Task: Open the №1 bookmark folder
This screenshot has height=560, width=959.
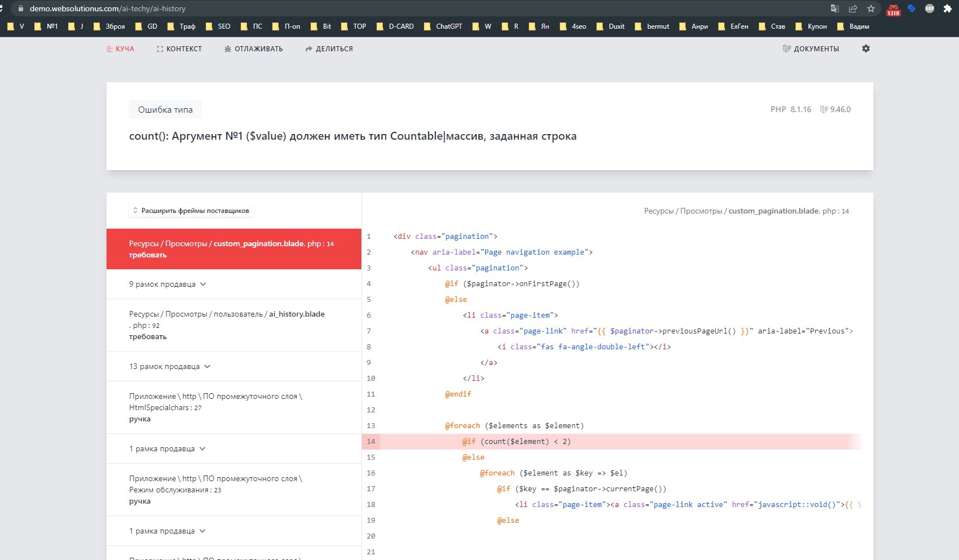Action: pos(46,26)
